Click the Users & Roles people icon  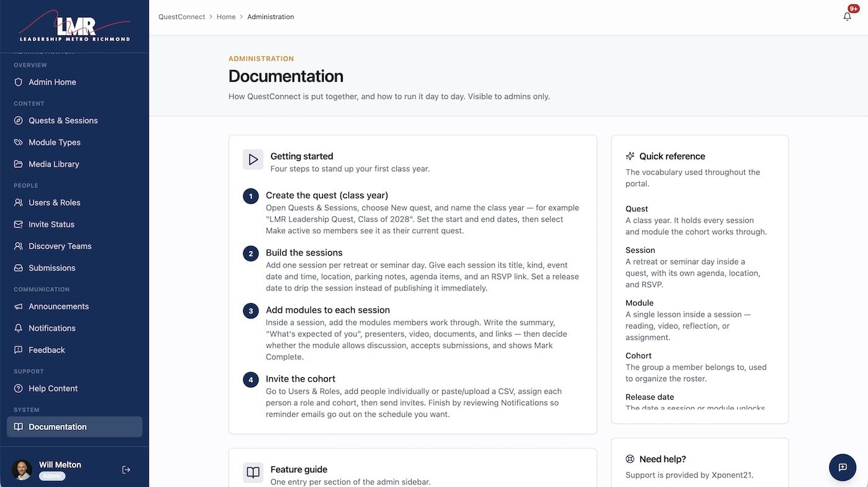(x=19, y=203)
